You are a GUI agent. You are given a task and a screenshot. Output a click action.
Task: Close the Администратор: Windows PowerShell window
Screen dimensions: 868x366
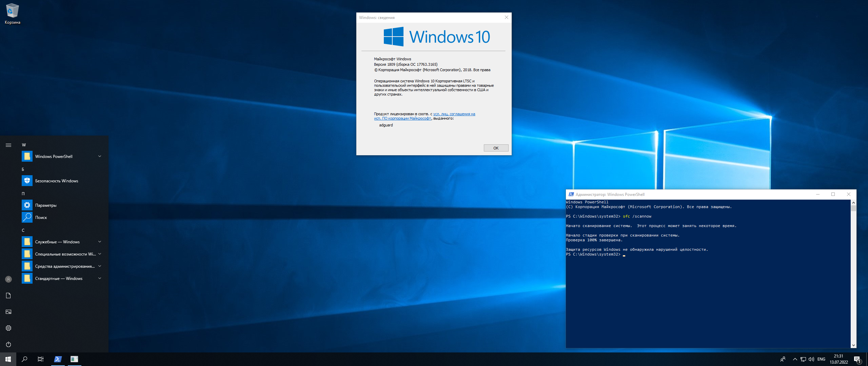(x=849, y=194)
